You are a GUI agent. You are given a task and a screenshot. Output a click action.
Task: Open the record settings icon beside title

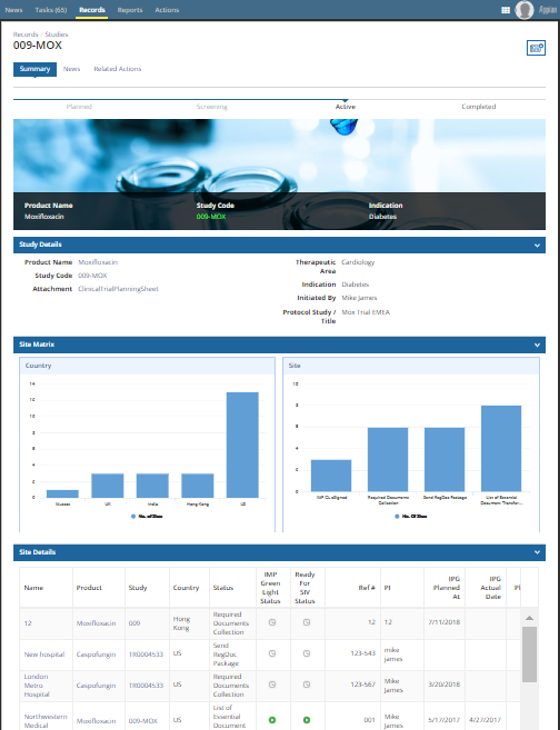click(536, 48)
